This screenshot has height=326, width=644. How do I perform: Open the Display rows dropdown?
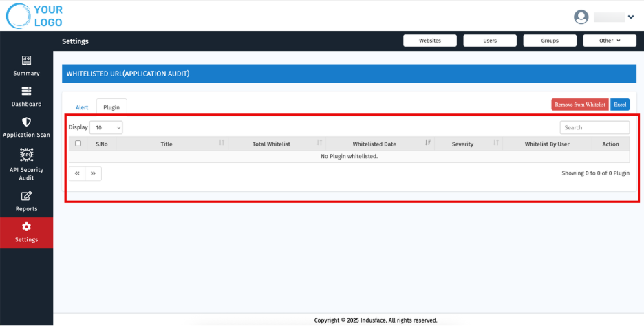(x=106, y=128)
